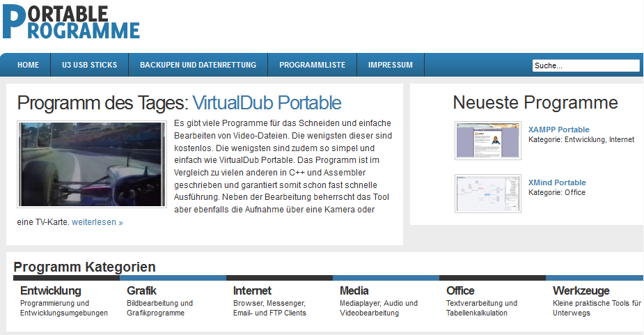Click 'Programmierung und Entwicklungsumgebungen' description
The height and width of the screenshot is (335, 644).
(64, 308)
